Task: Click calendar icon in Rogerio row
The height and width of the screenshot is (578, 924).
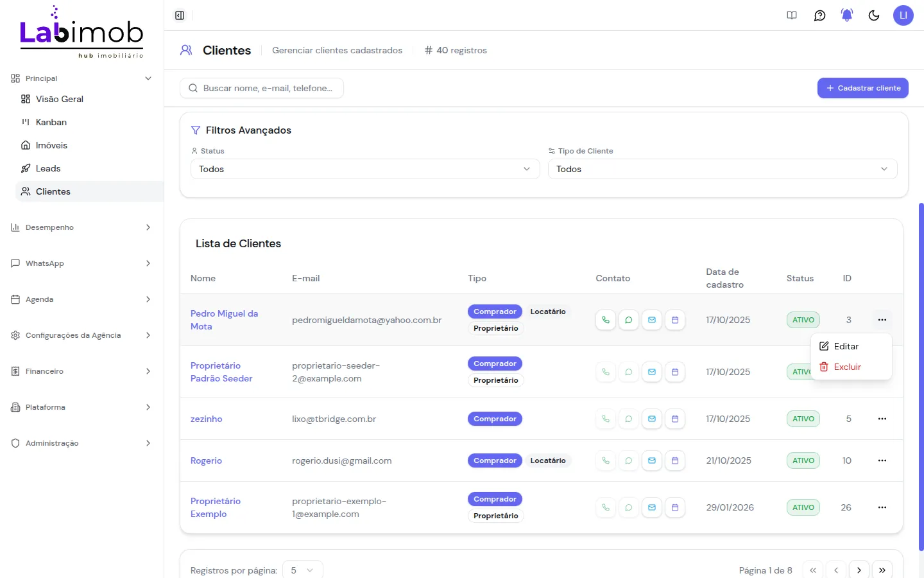Action: [675, 460]
